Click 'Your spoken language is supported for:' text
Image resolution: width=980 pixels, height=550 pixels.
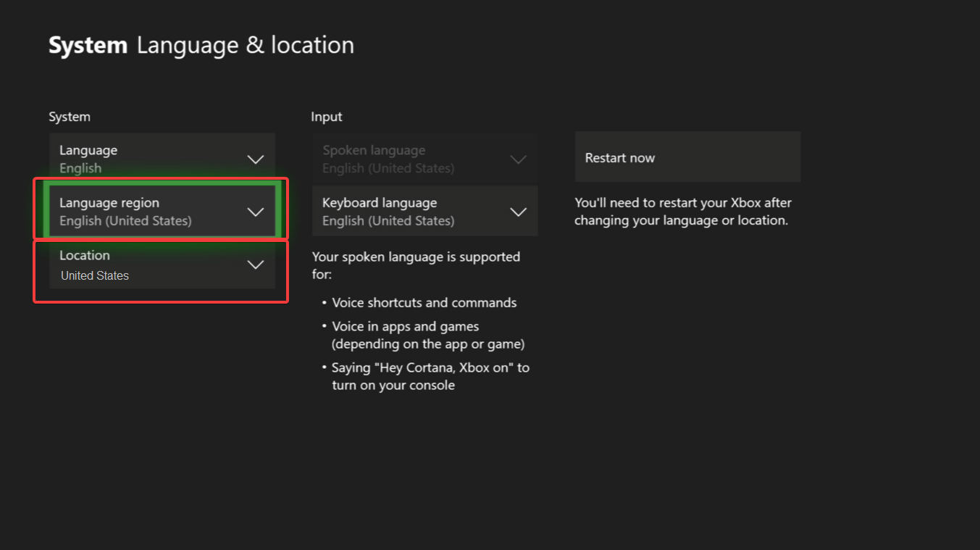coord(416,265)
